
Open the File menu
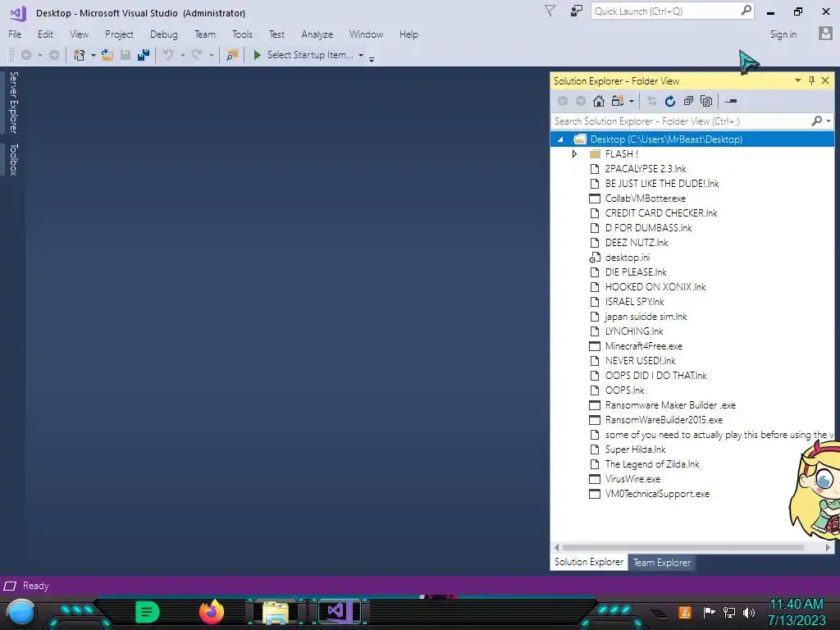click(15, 34)
